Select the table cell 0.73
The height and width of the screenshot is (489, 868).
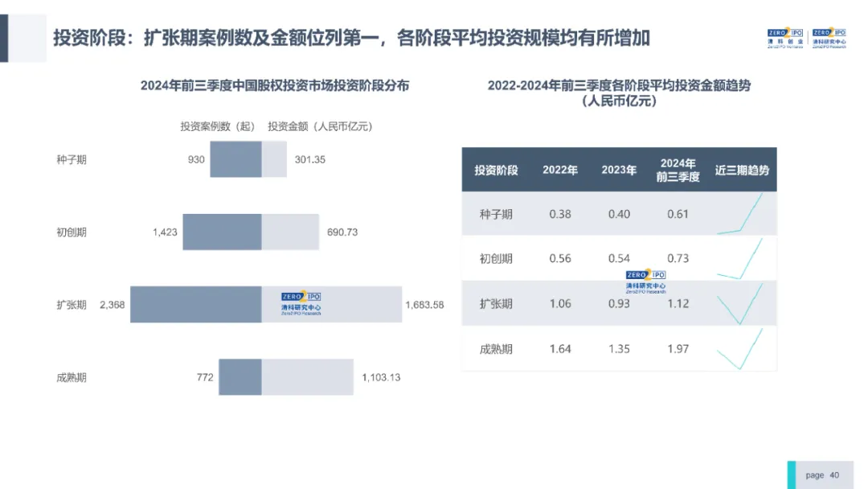[678, 259]
